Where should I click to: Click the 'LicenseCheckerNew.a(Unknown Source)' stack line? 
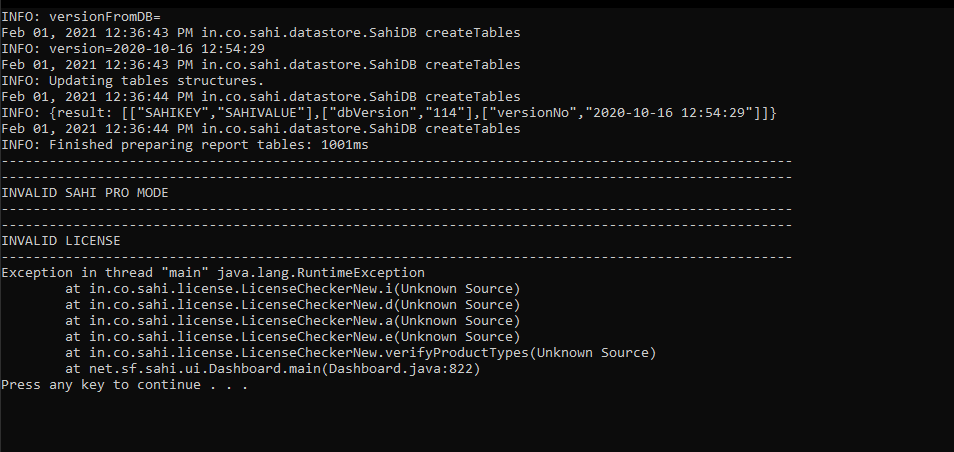(293, 321)
